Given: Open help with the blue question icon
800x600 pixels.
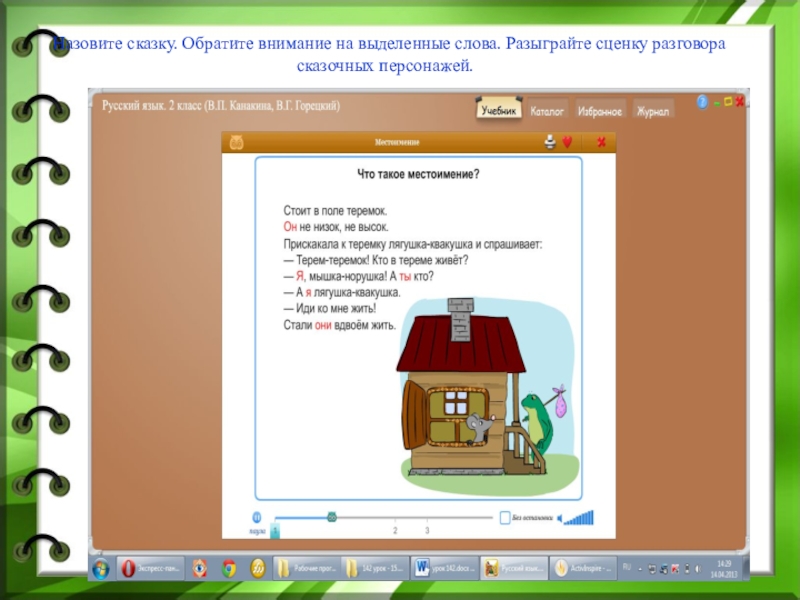Looking at the screenshot, I should pyautogui.click(x=703, y=103).
